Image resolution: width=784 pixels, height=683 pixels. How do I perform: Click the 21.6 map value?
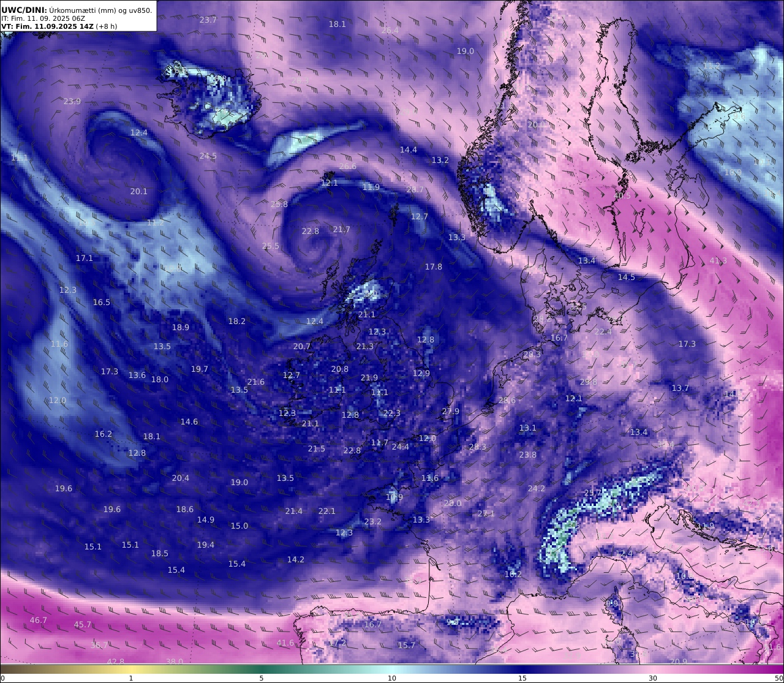(x=256, y=382)
